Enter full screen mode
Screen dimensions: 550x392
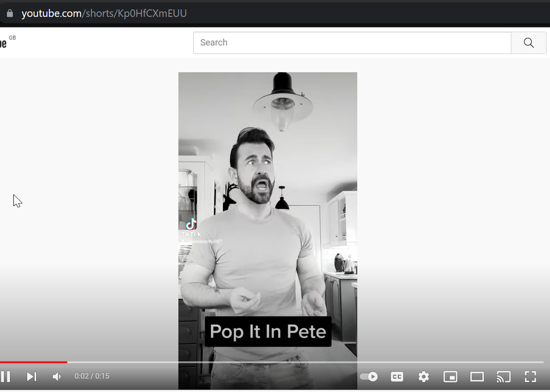click(x=530, y=377)
